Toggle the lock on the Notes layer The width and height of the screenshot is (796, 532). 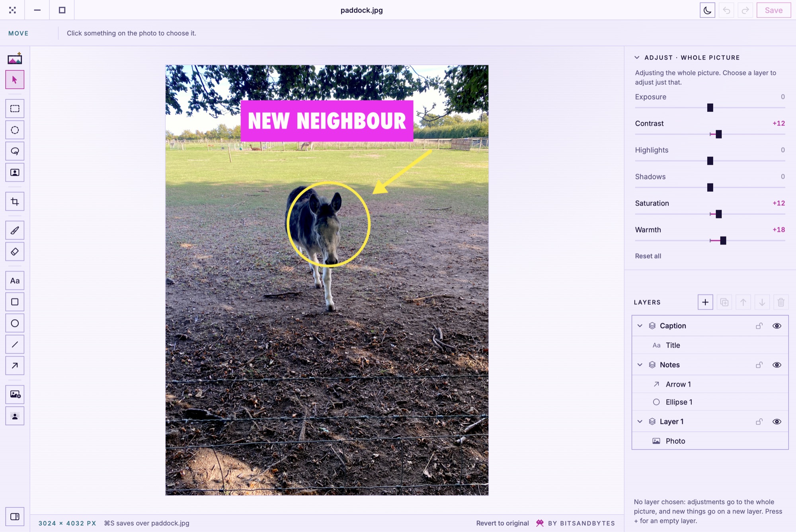(759, 365)
